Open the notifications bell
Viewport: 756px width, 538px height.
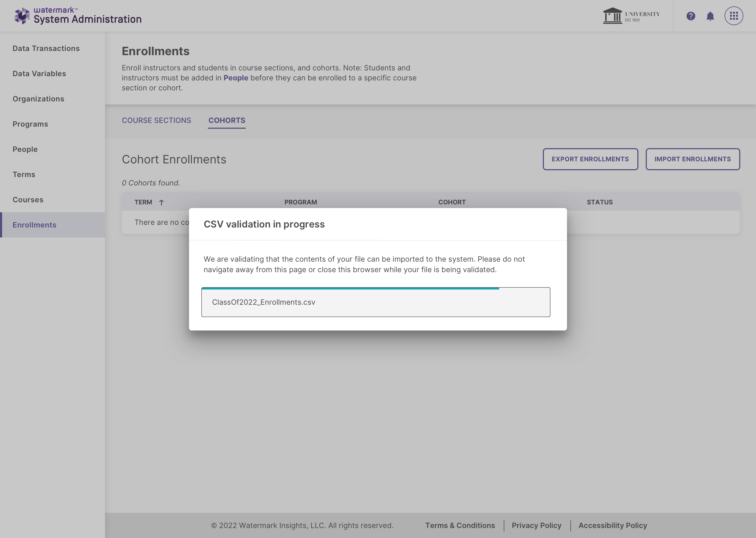[710, 16]
